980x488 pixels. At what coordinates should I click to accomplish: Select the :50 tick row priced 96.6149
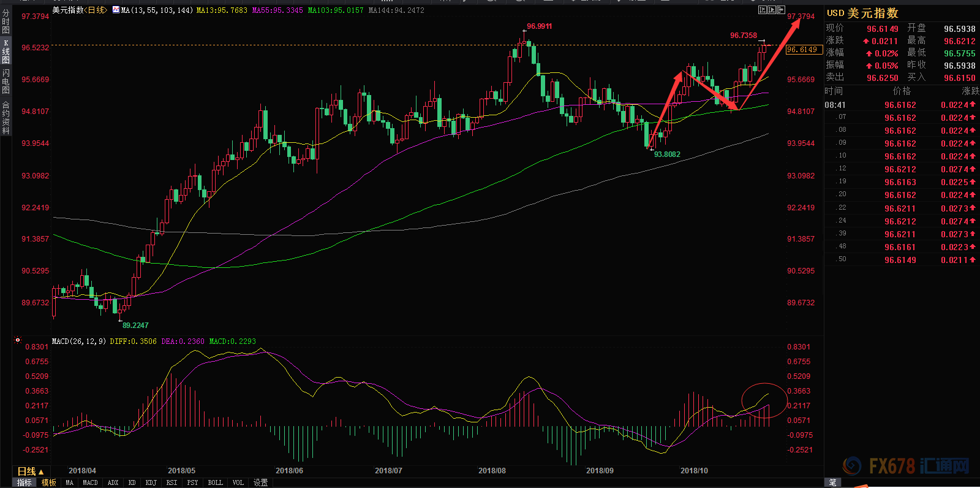901,260
